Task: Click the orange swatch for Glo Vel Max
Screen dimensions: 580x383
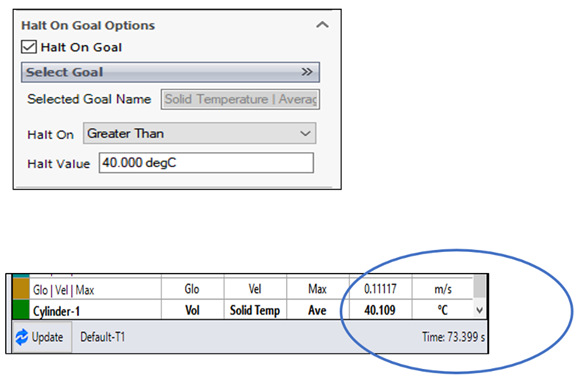Action: [21, 289]
